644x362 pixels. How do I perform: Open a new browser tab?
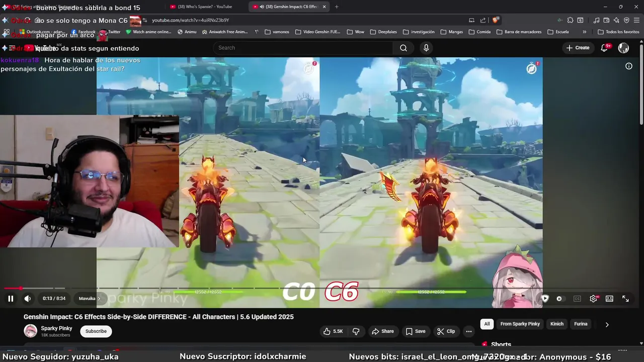click(337, 7)
